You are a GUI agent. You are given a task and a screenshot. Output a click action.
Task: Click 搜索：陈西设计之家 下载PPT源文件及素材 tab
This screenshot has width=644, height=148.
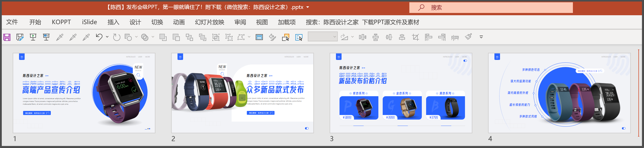click(362, 22)
